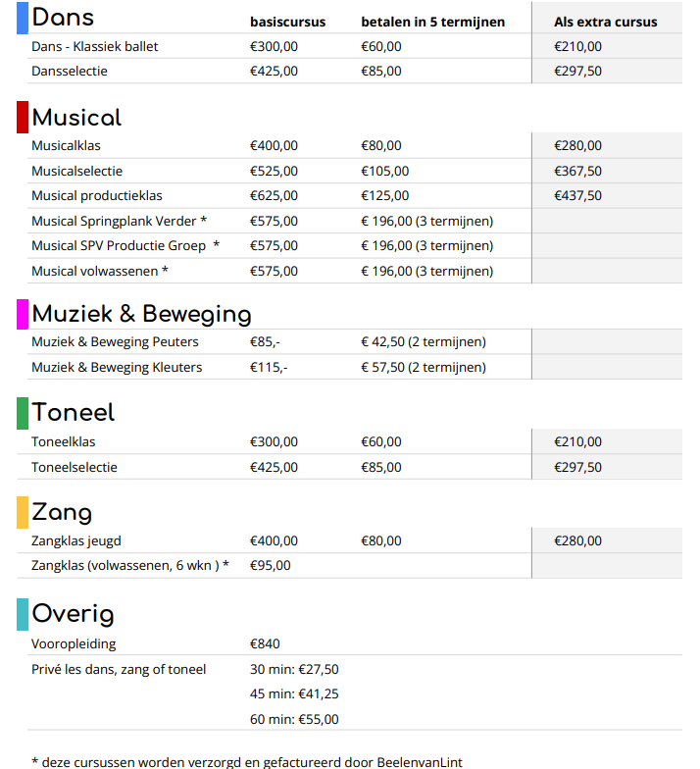Click the green bar beside Toneel heading

pyautogui.click(x=23, y=412)
